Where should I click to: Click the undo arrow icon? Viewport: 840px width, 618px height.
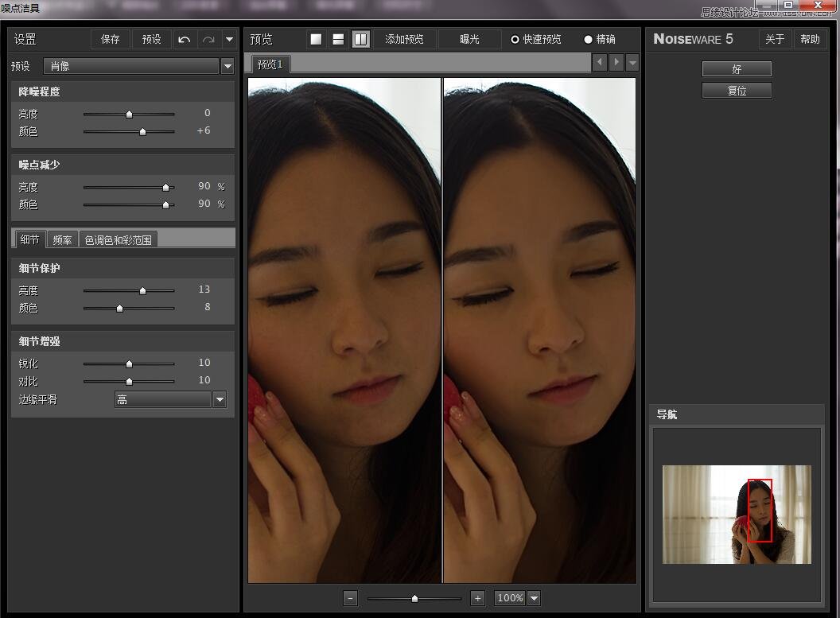[x=184, y=40]
